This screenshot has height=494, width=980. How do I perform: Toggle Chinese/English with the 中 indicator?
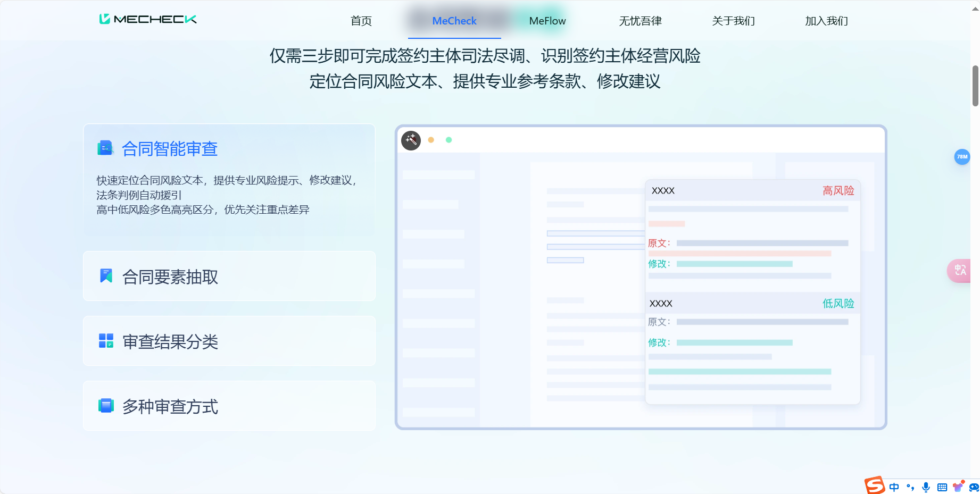click(x=894, y=487)
